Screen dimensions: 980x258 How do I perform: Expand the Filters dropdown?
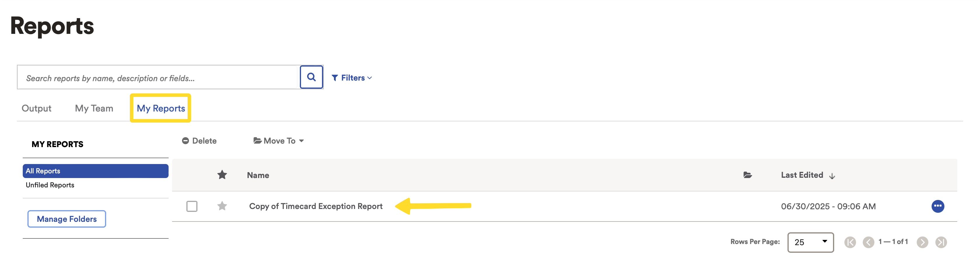click(x=352, y=78)
